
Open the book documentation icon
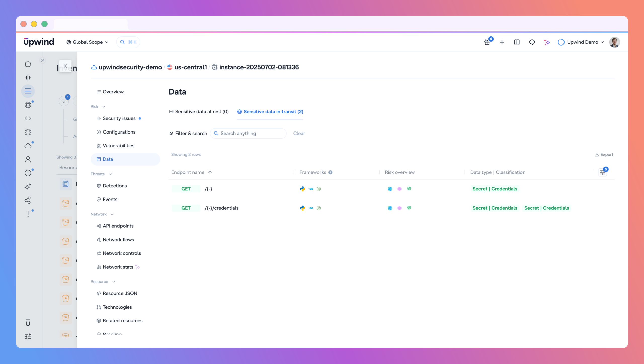point(517,42)
